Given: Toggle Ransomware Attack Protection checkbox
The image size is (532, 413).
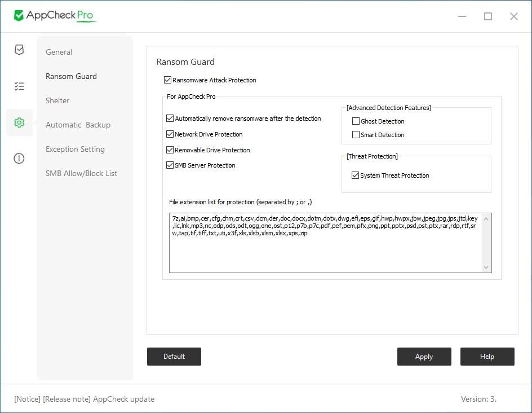Looking at the screenshot, I should pos(167,80).
